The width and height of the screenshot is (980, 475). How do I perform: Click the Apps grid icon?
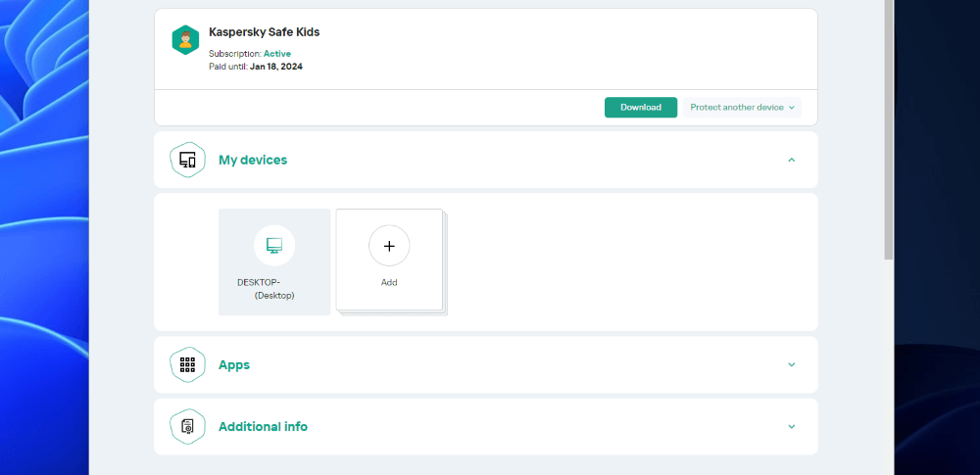click(187, 365)
